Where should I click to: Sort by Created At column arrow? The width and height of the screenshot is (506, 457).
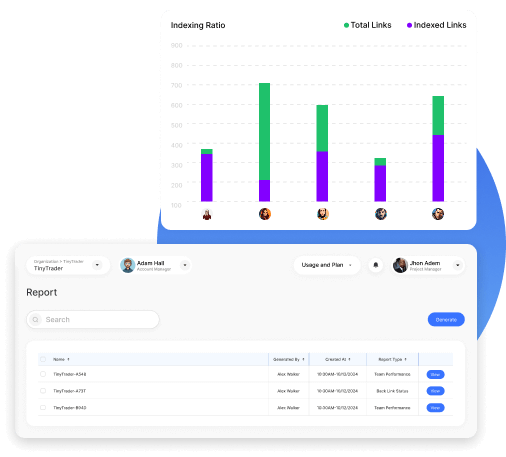pyautogui.click(x=349, y=359)
